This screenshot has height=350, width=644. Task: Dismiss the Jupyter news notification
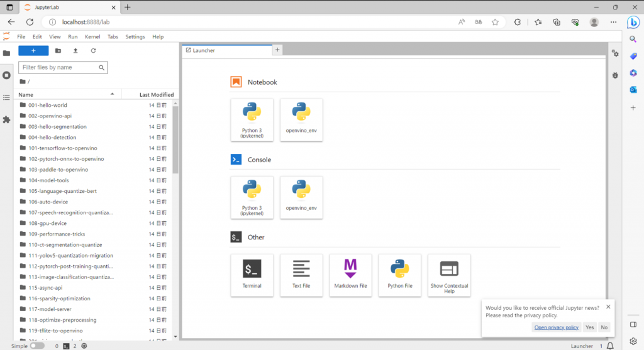[608, 307]
